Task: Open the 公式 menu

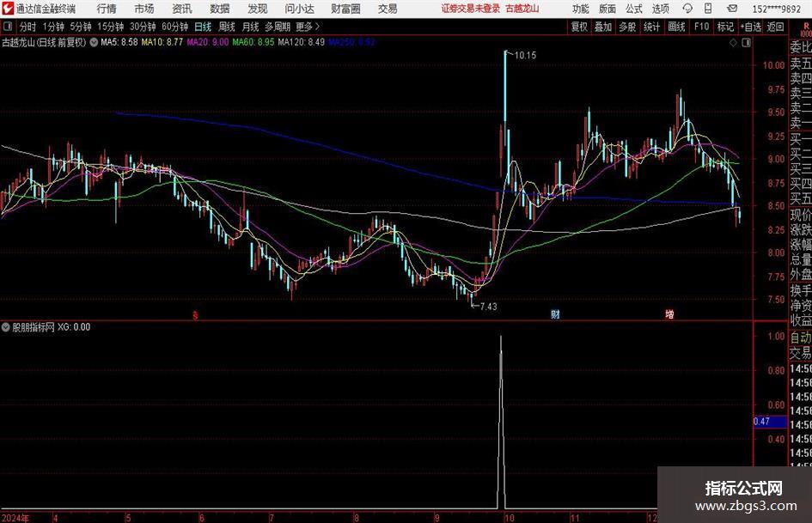Action: [x=633, y=9]
